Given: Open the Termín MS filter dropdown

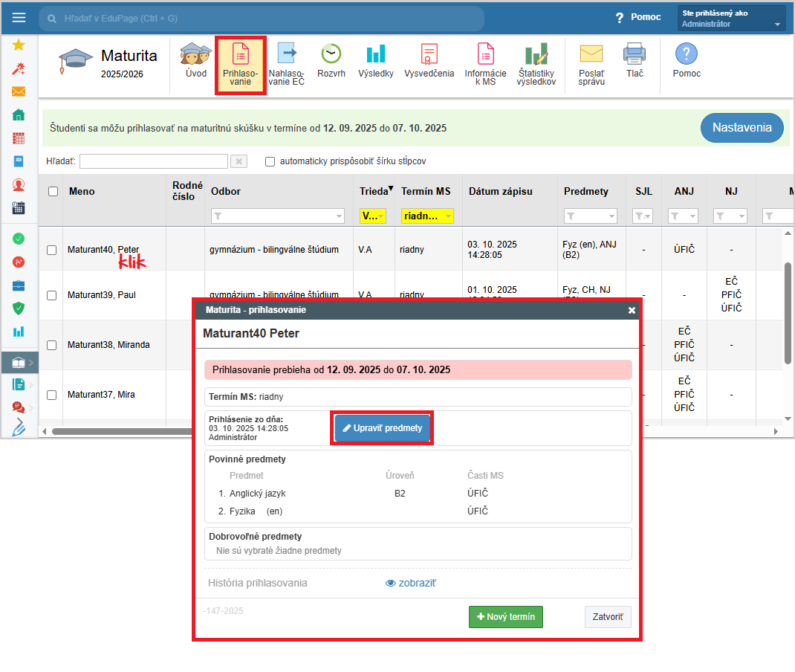Looking at the screenshot, I should click(427, 216).
